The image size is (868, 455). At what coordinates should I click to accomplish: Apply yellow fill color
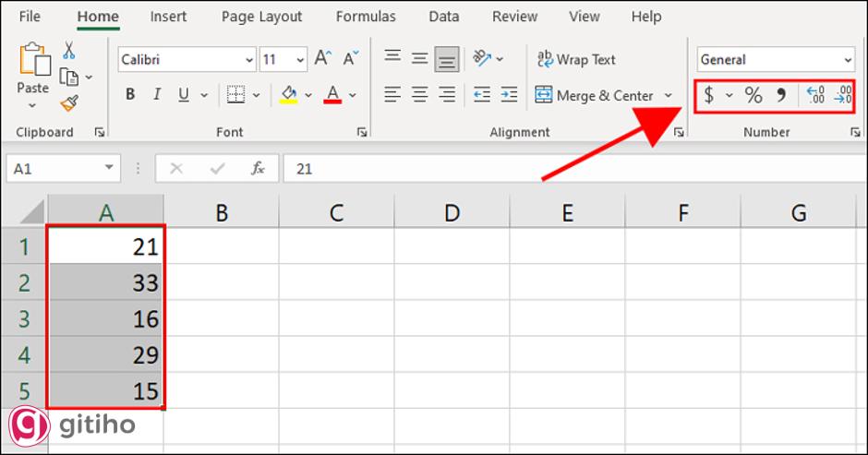pos(288,95)
